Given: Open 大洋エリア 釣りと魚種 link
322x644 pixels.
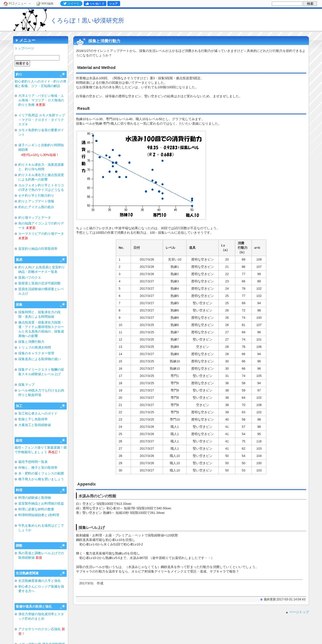Looking at the screenshot, I should click(x=41, y=100).
